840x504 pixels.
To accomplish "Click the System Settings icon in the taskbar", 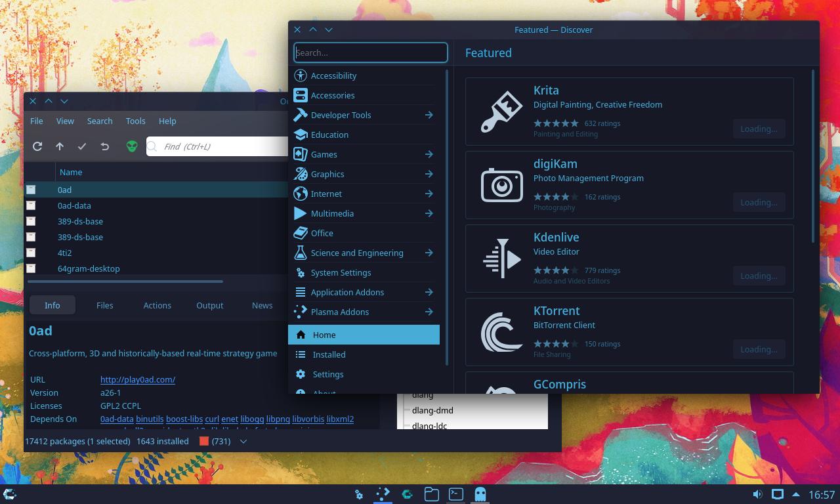I will (x=359, y=494).
